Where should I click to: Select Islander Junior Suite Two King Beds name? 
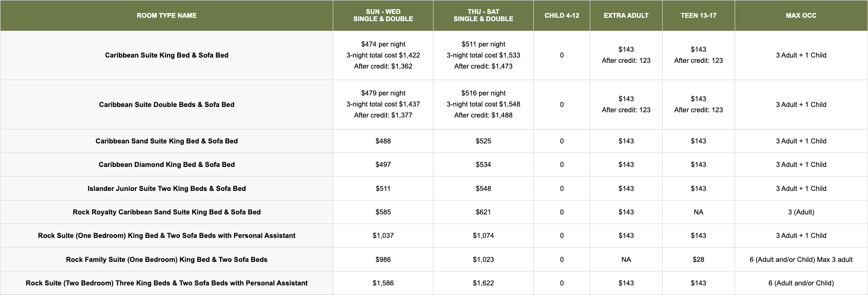pyautogui.click(x=166, y=189)
